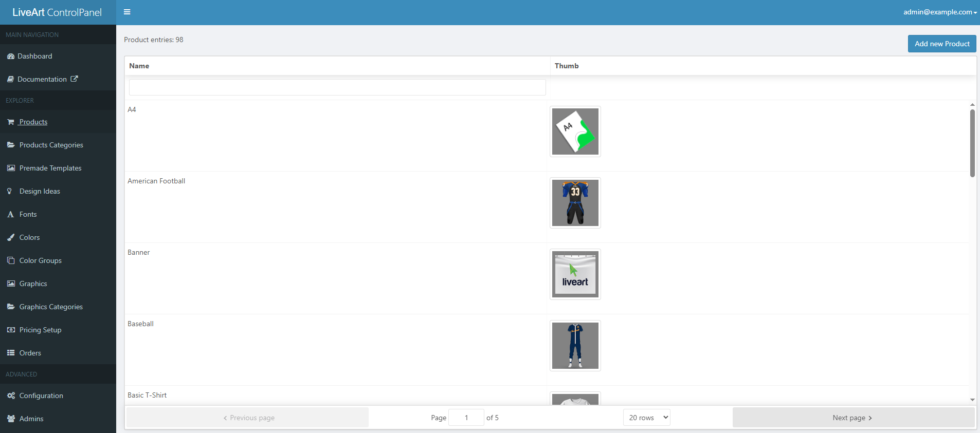The height and width of the screenshot is (433, 980).
Task: Click the Admins users icon
Action: tap(11, 419)
